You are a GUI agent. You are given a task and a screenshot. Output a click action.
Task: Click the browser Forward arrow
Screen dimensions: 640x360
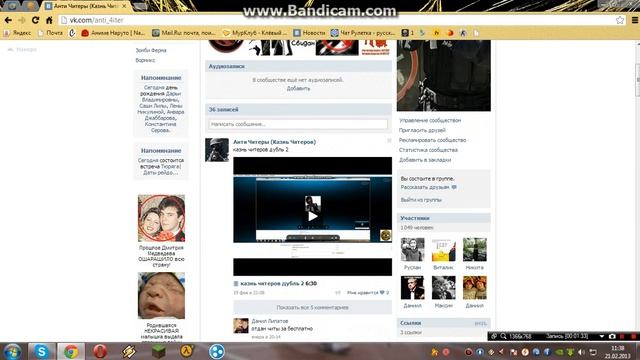22,20
